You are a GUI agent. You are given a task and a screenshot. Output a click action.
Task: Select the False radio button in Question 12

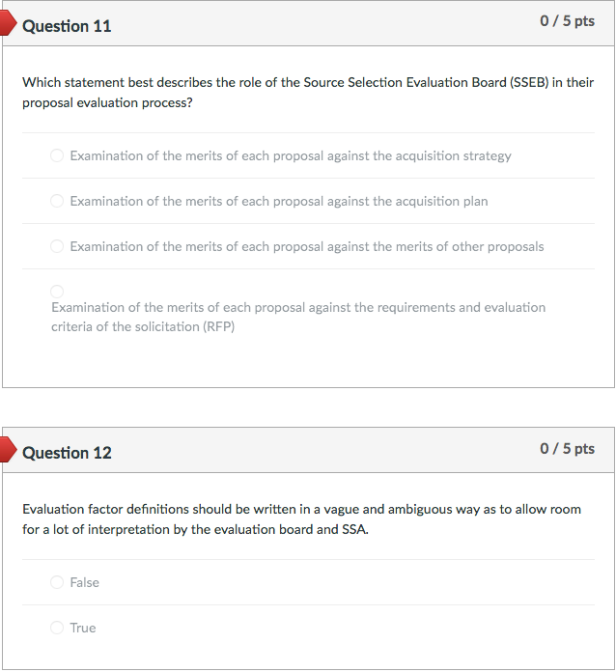click(57, 582)
